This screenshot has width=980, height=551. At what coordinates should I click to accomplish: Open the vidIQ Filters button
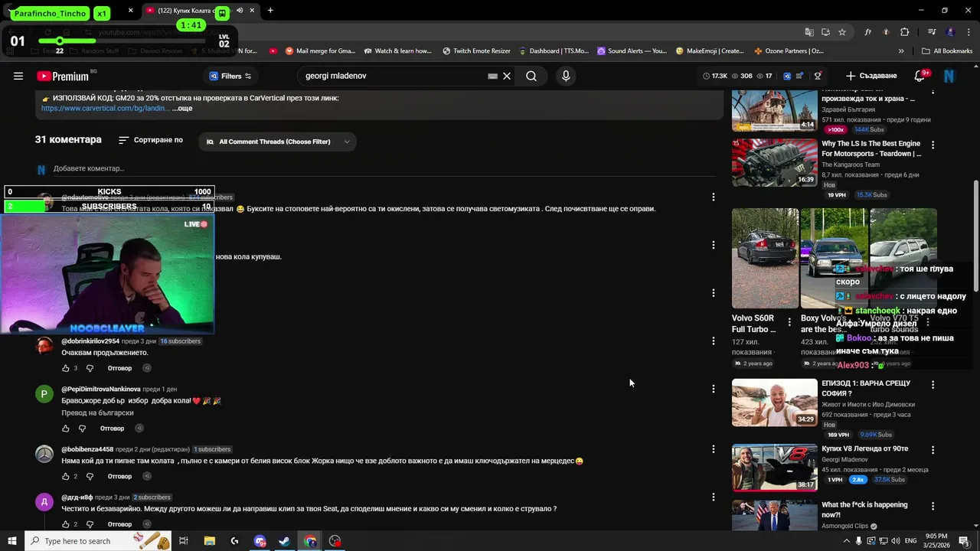coord(230,76)
